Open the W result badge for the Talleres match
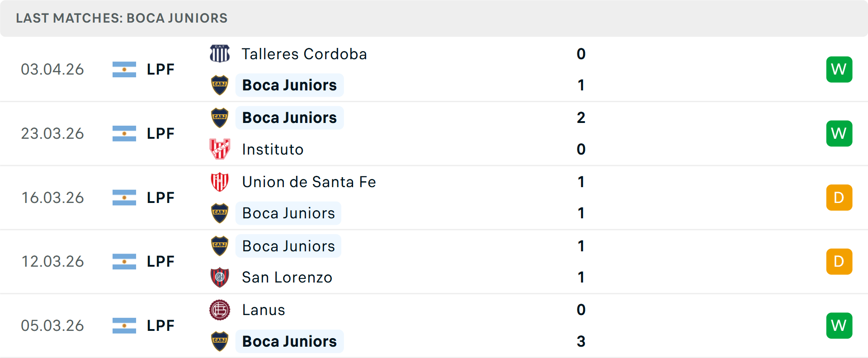This screenshot has width=868, height=358. coord(839,69)
